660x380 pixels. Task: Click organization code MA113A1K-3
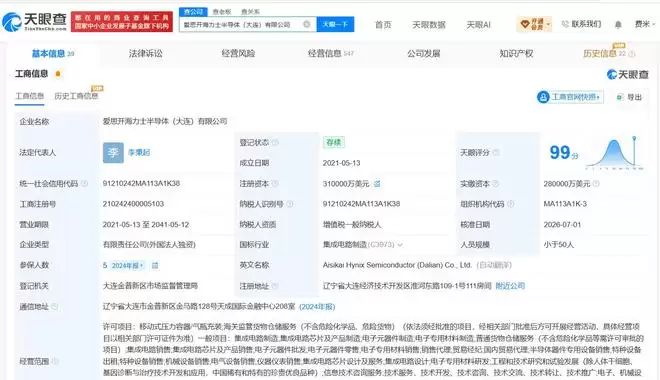[565, 204]
